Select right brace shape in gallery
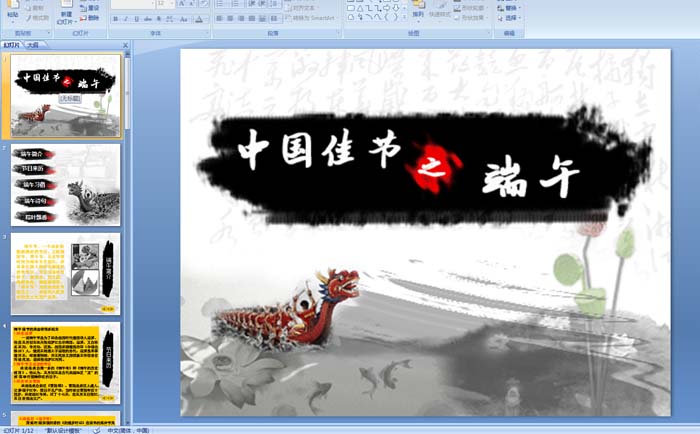The image size is (700, 434). (x=395, y=17)
